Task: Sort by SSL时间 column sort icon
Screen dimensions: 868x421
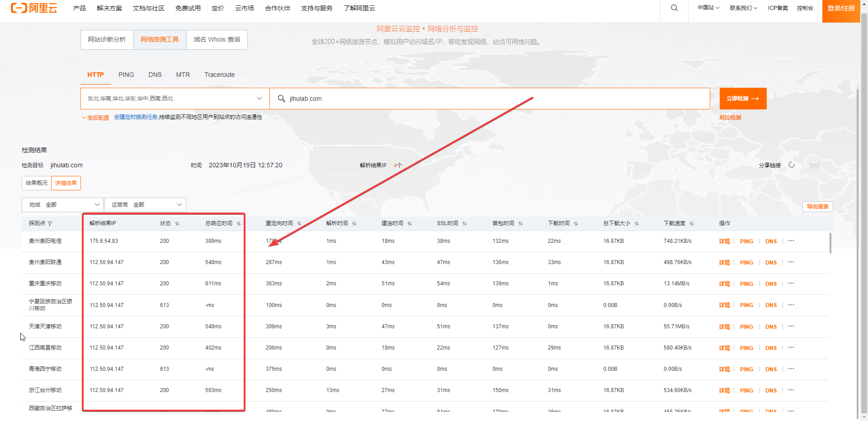Action: (x=465, y=224)
